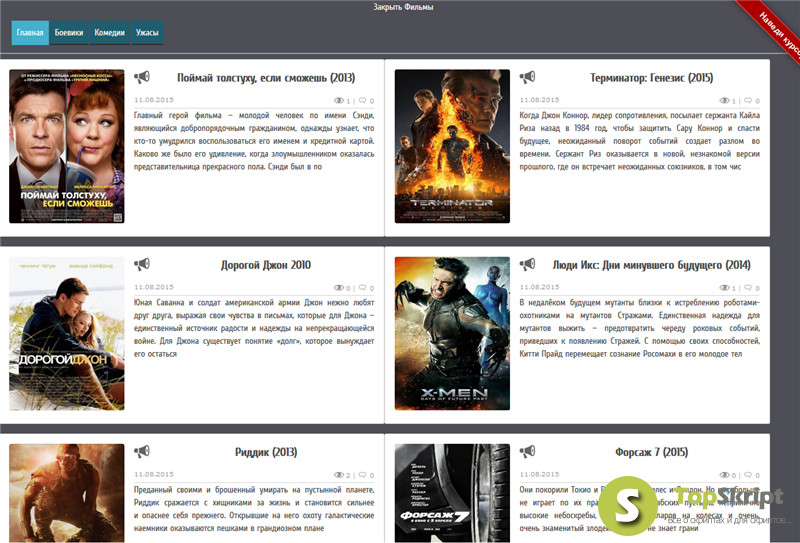Click Дорогой Джон movie poster

point(67,334)
